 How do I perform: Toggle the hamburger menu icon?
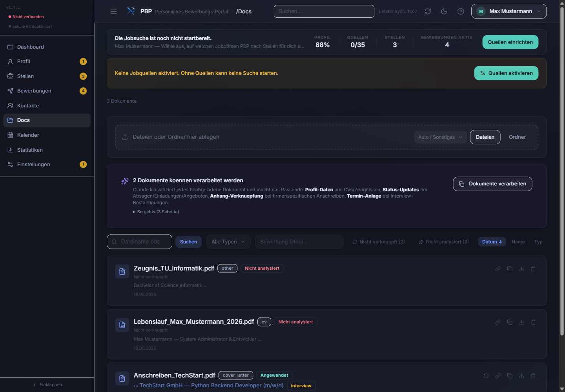click(x=114, y=11)
